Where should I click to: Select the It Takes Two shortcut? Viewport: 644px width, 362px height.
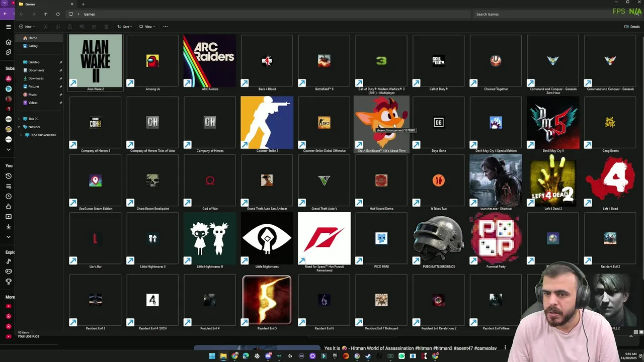pos(438,183)
